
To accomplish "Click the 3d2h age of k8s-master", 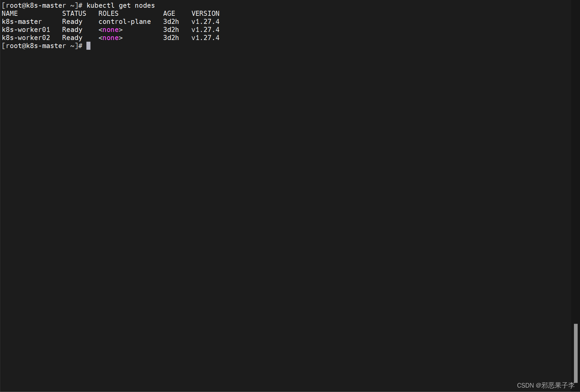I will pyautogui.click(x=171, y=22).
